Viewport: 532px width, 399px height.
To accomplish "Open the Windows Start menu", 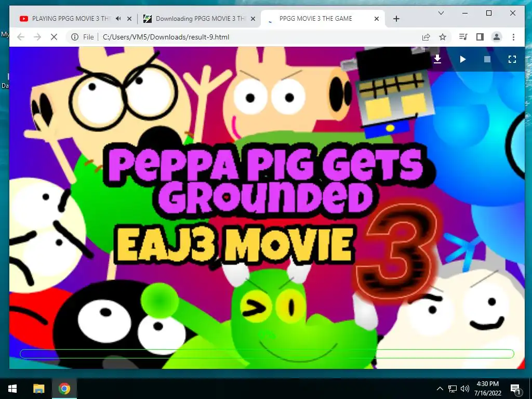I will coord(12,389).
